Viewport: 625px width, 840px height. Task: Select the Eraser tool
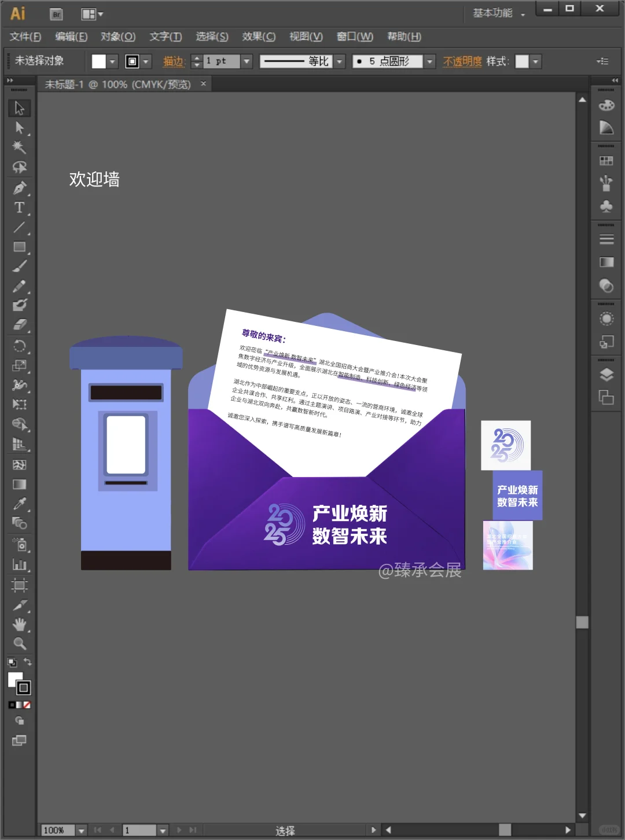19,325
